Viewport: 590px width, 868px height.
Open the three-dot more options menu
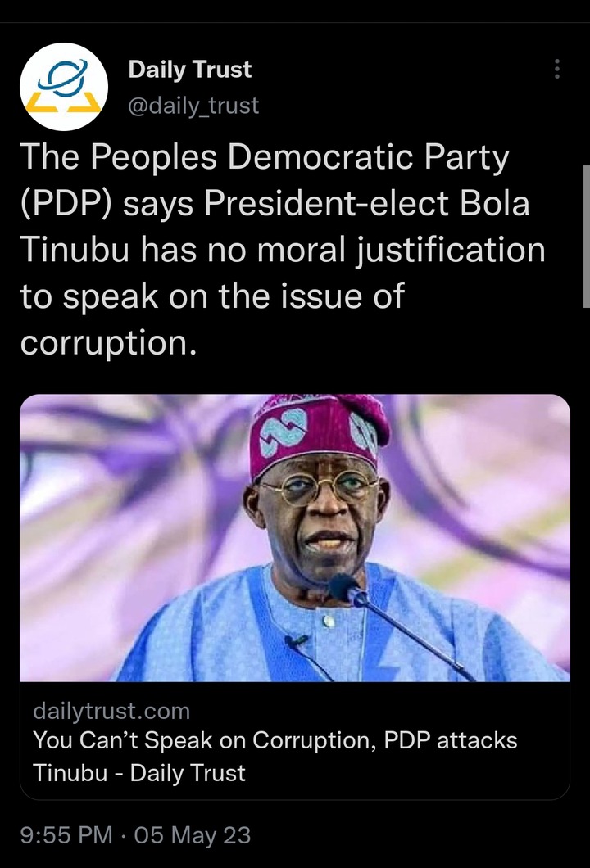click(x=556, y=70)
